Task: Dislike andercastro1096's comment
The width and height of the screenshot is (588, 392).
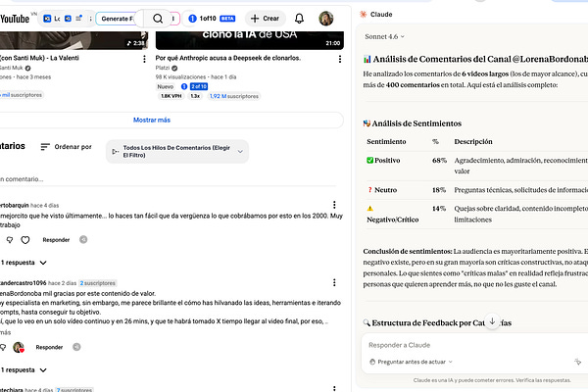Action: point(3,347)
